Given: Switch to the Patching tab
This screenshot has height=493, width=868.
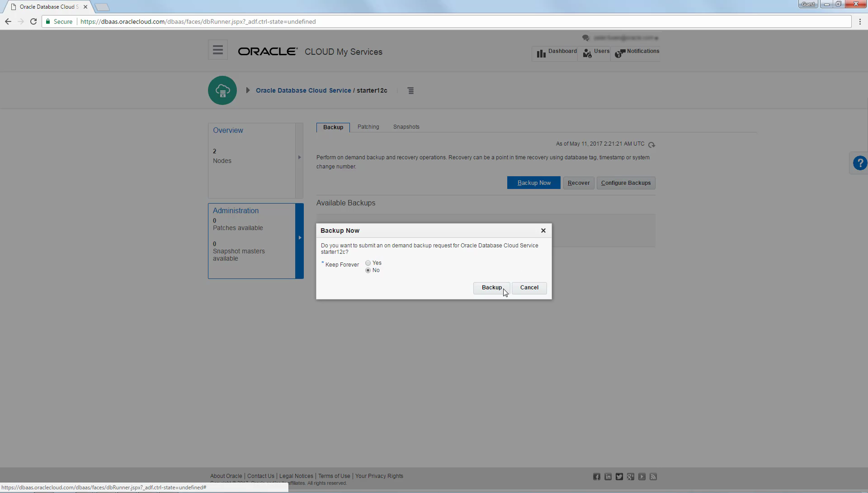Looking at the screenshot, I should (368, 127).
